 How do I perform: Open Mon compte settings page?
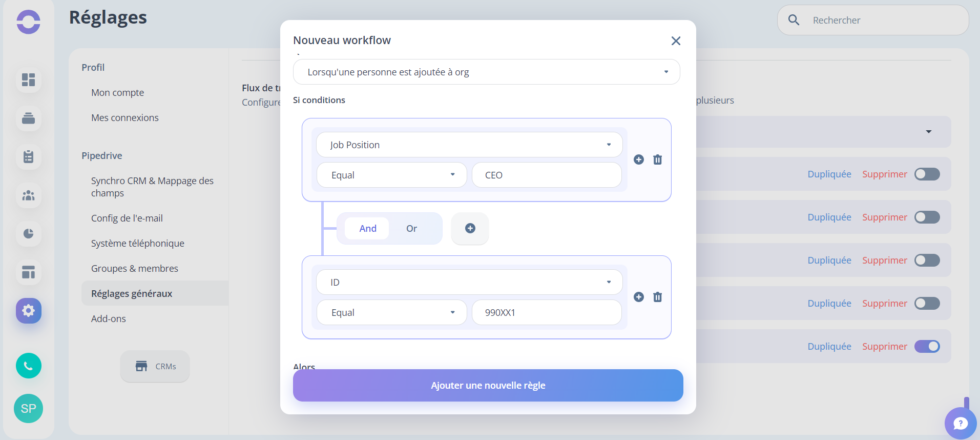click(117, 92)
